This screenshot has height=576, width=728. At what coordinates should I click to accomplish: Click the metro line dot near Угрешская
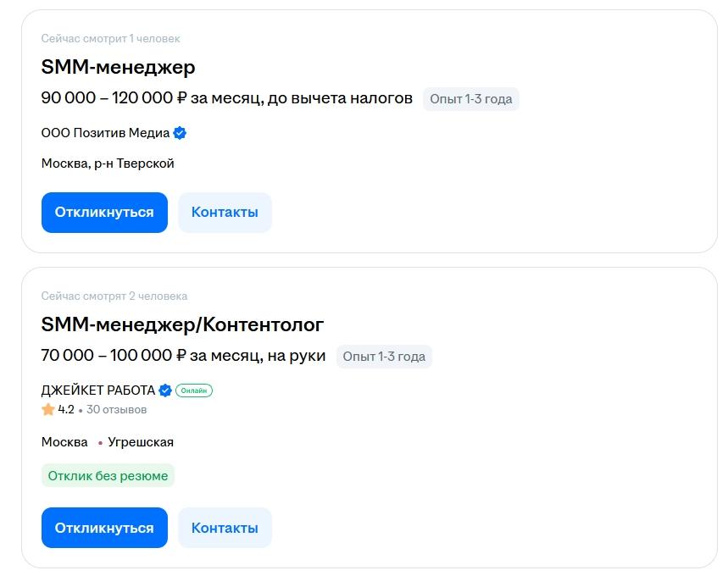[100, 443]
